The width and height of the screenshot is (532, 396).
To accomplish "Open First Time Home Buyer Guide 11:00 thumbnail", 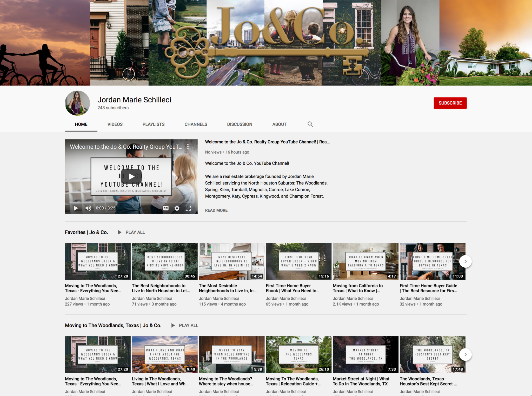I will click(x=433, y=261).
